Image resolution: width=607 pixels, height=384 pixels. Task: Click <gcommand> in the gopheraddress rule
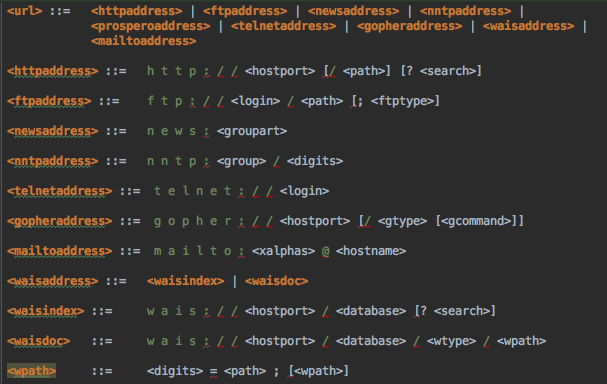point(476,221)
